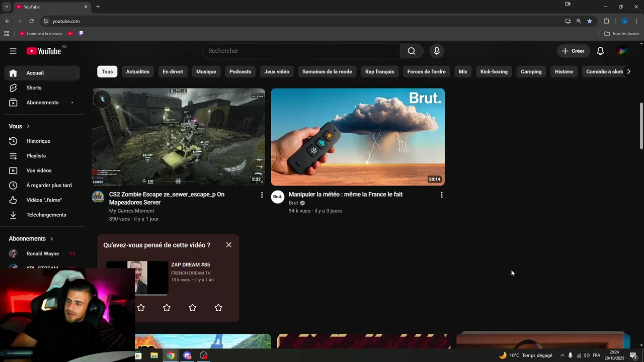The image size is (644, 362).
Task: Open Historique in the sidebar
Action: click(42, 141)
